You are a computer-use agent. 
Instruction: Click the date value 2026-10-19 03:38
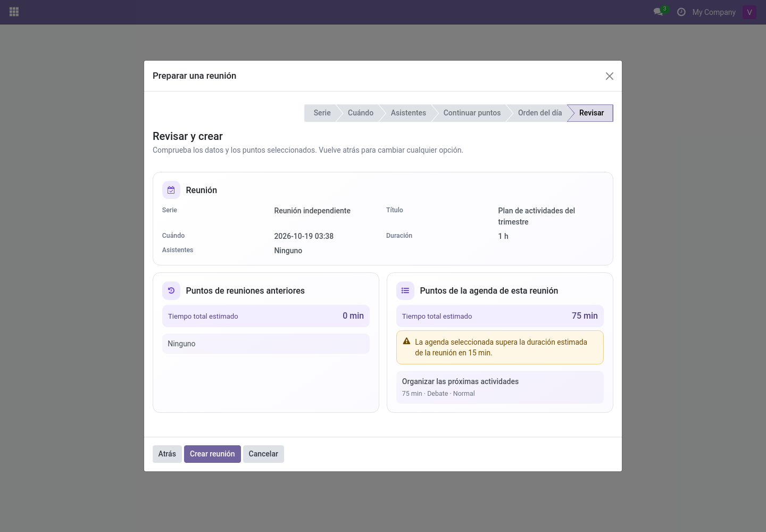(x=304, y=236)
